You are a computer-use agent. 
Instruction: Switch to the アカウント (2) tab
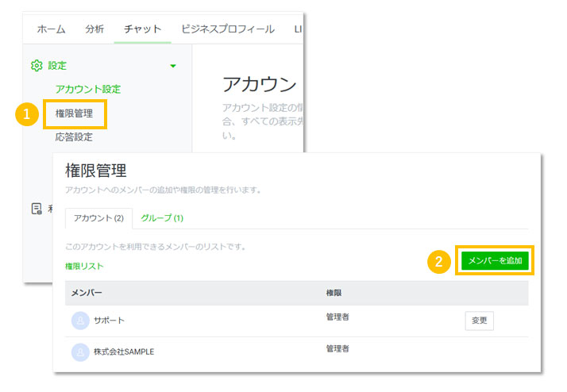point(93,217)
